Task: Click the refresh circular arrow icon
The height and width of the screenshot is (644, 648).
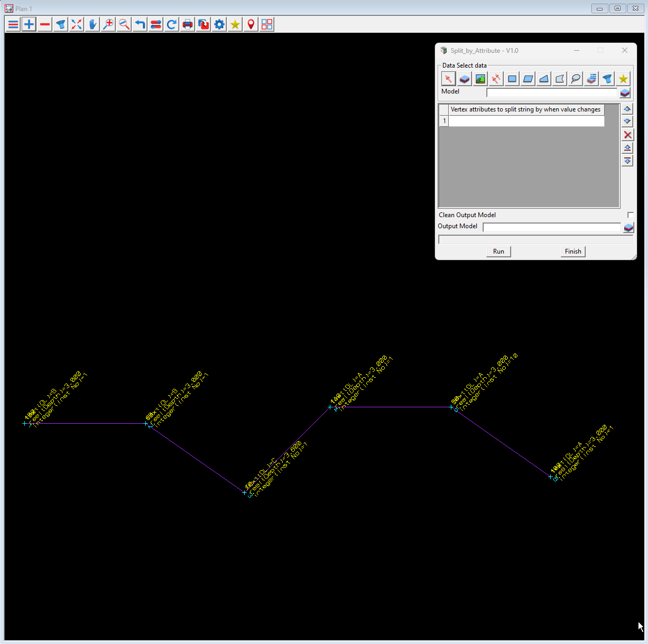Action: coord(172,24)
